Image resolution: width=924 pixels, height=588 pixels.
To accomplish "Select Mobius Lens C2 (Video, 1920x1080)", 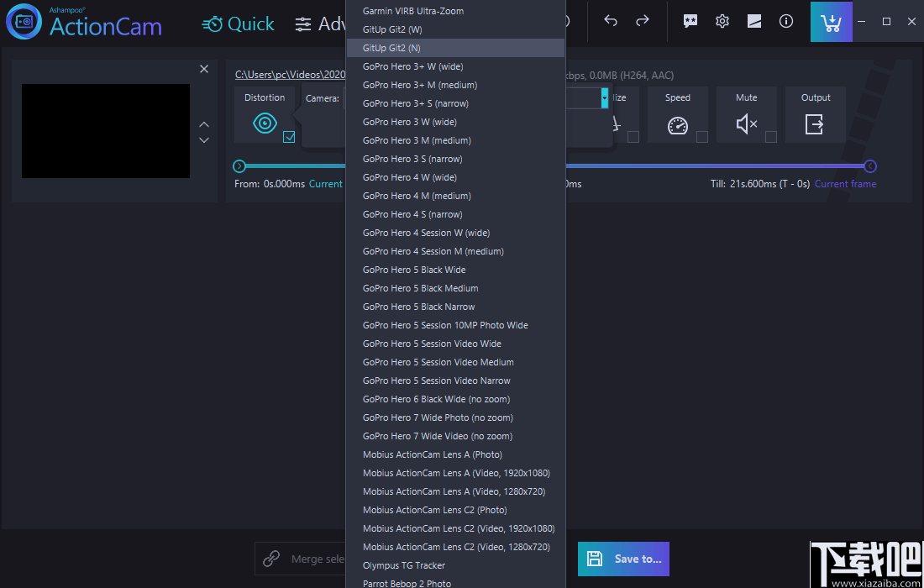I will coord(455,528).
